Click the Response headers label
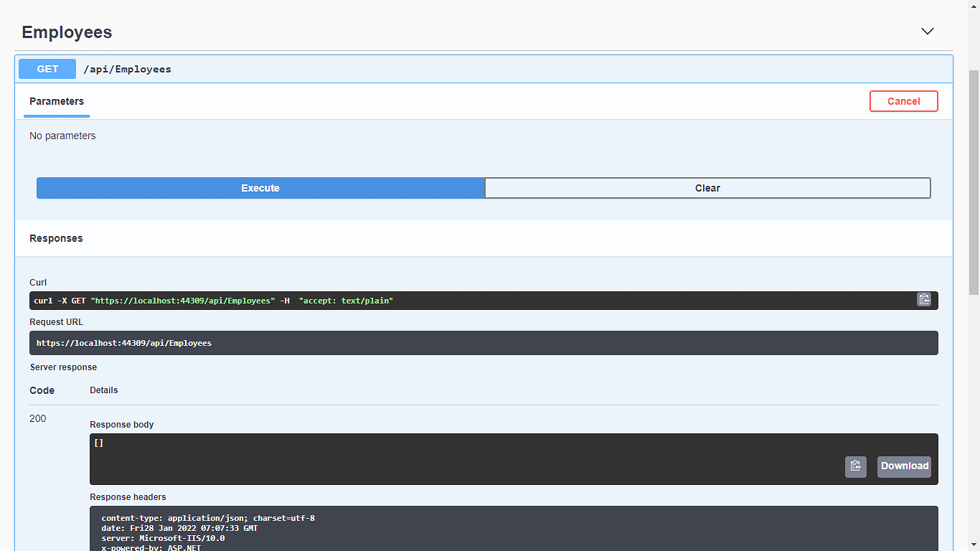The width and height of the screenshot is (980, 551). coord(128,497)
